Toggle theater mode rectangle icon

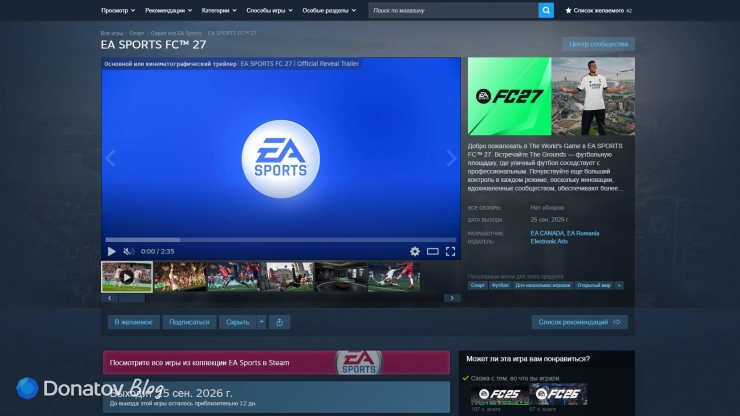pos(433,252)
